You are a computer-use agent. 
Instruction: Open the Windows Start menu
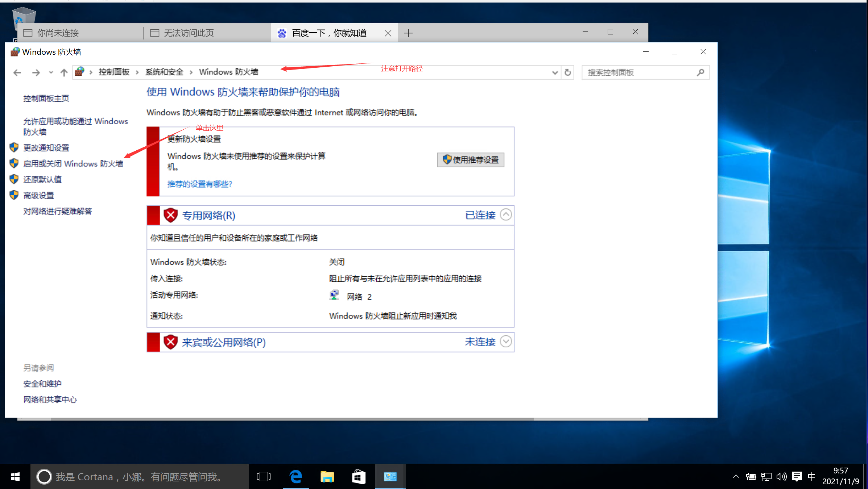(15, 477)
